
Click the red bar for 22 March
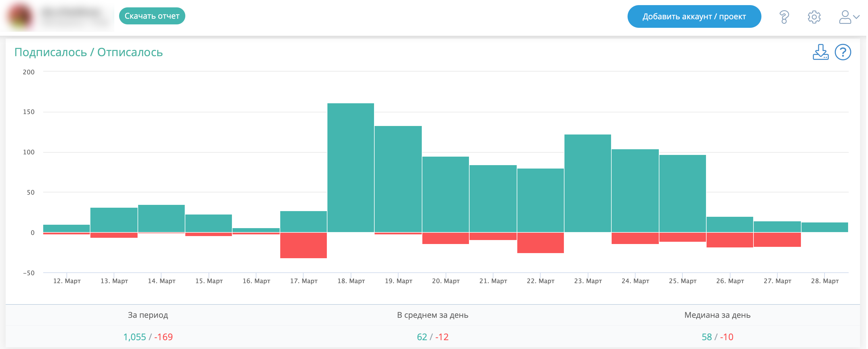coord(540,242)
